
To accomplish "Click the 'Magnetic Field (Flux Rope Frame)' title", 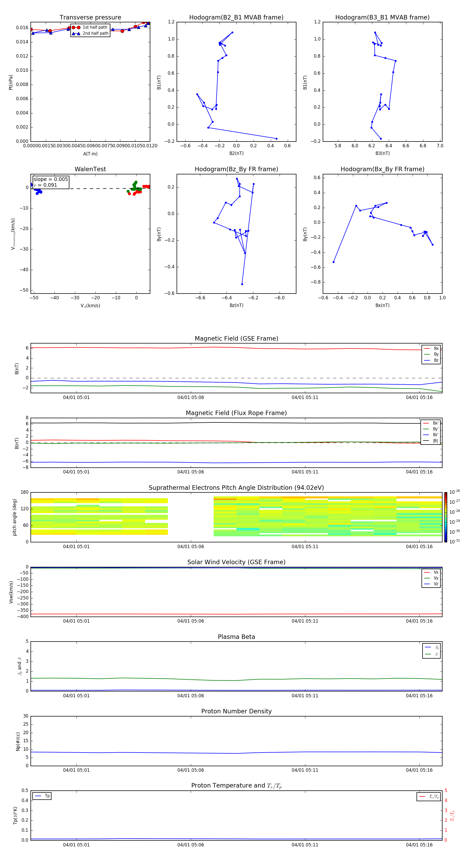I will [x=236, y=413].
